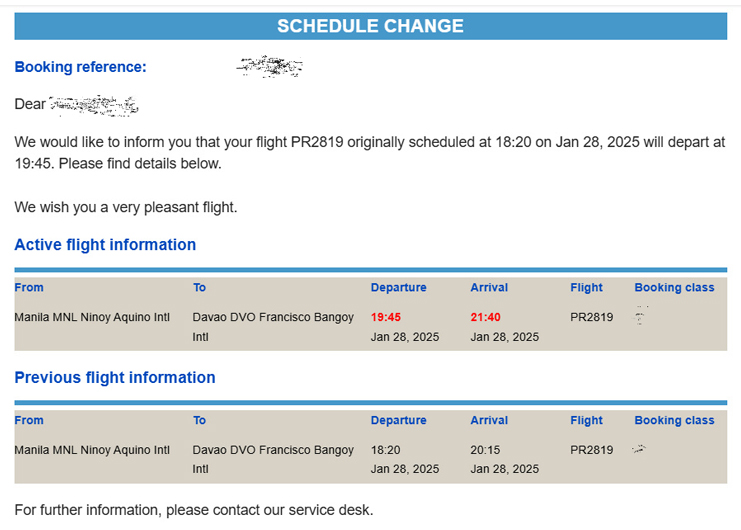Image resolution: width=741 pixels, height=530 pixels.
Task: Click the redacted booking reference code
Action: click(270, 66)
